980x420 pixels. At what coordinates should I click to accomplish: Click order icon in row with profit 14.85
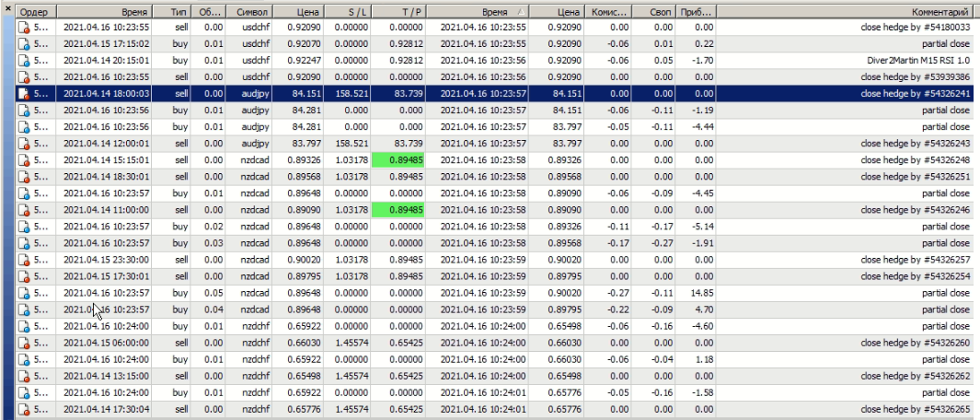[24, 293]
